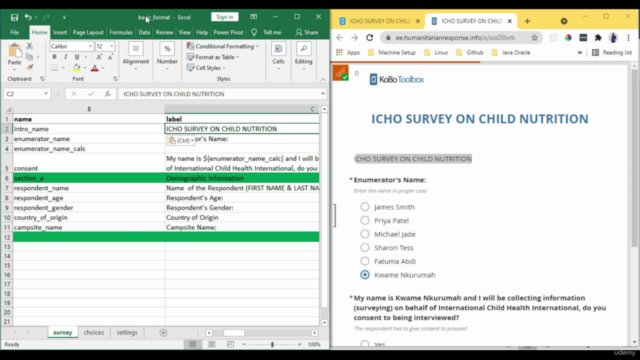Open a new browser tab
Image resolution: width=640 pixels, height=360 pixels.
(x=527, y=21)
